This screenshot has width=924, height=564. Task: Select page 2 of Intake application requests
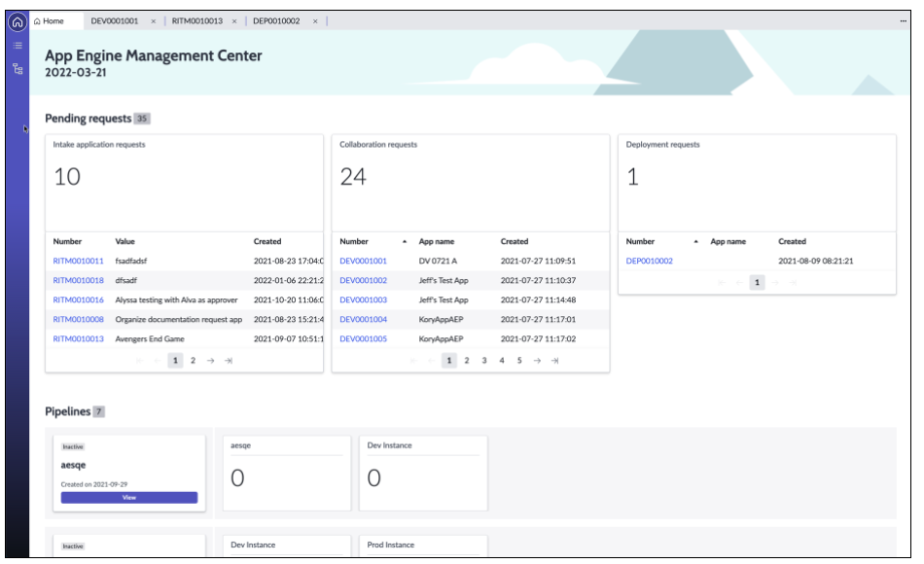tap(193, 360)
